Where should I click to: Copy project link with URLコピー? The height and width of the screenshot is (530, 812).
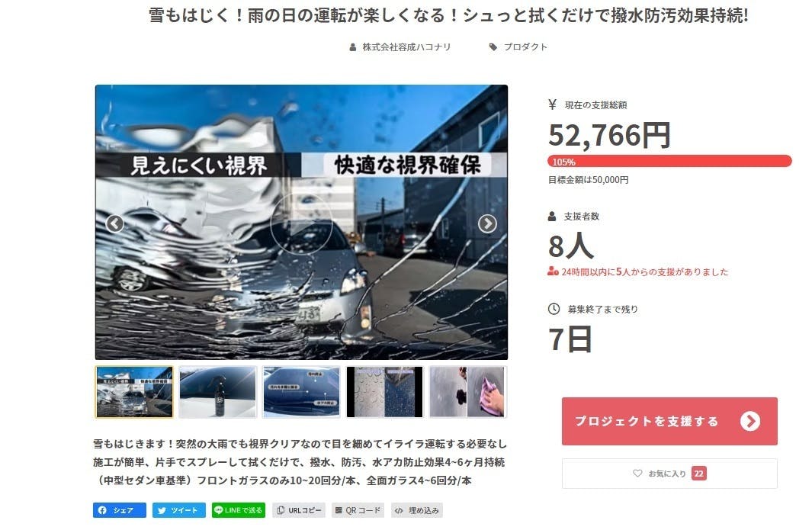pos(299,510)
